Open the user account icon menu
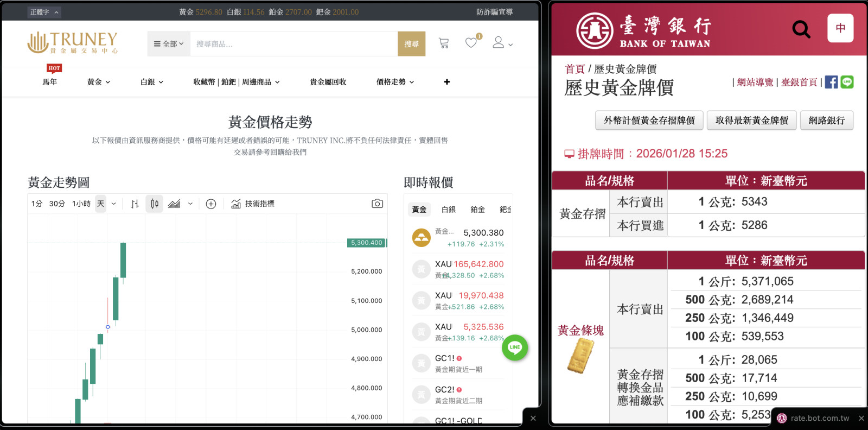The height and width of the screenshot is (430, 868). pyautogui.click(x=502, y=42)
